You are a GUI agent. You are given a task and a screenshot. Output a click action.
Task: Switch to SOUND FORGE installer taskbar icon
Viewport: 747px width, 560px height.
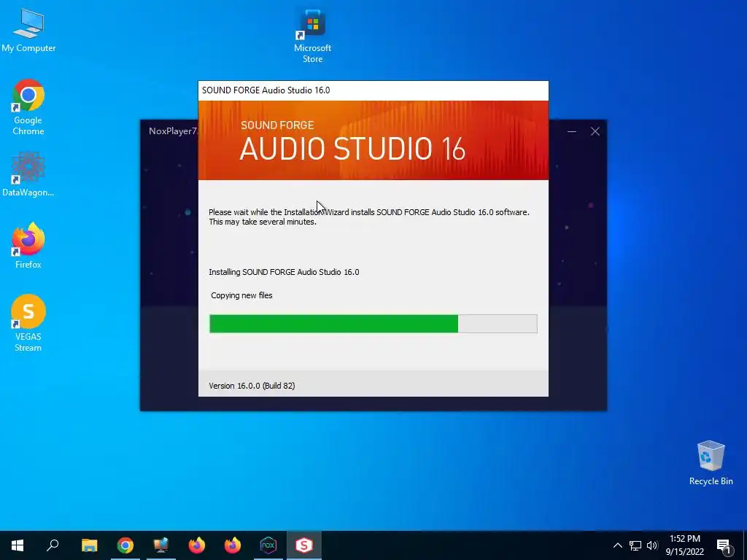click(304, 545)
